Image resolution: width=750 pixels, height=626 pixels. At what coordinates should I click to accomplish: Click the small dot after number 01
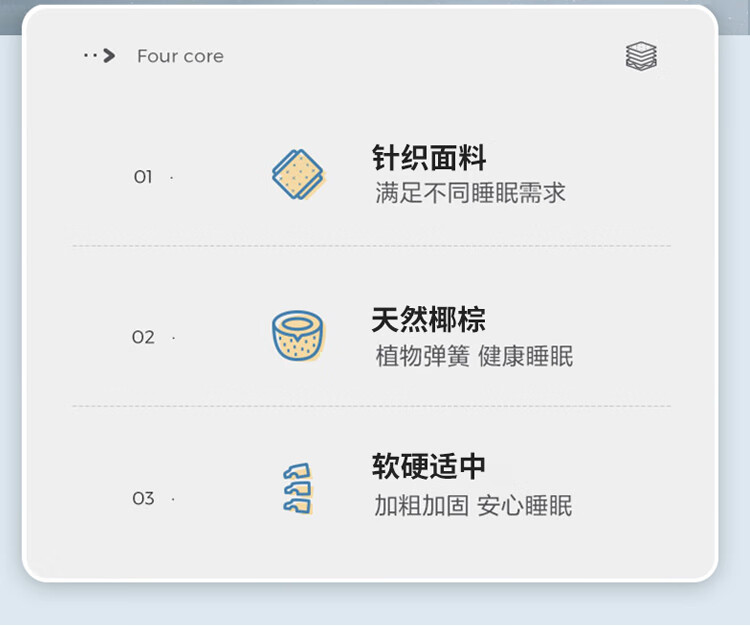(172, 178)
